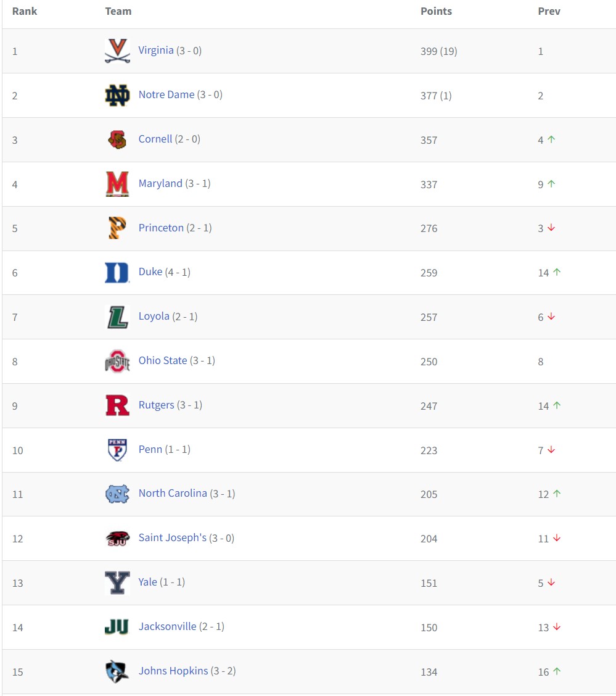The image size is (616, 696).
Task: Open the Saint Joseph's team link
Action: [172, 537]
